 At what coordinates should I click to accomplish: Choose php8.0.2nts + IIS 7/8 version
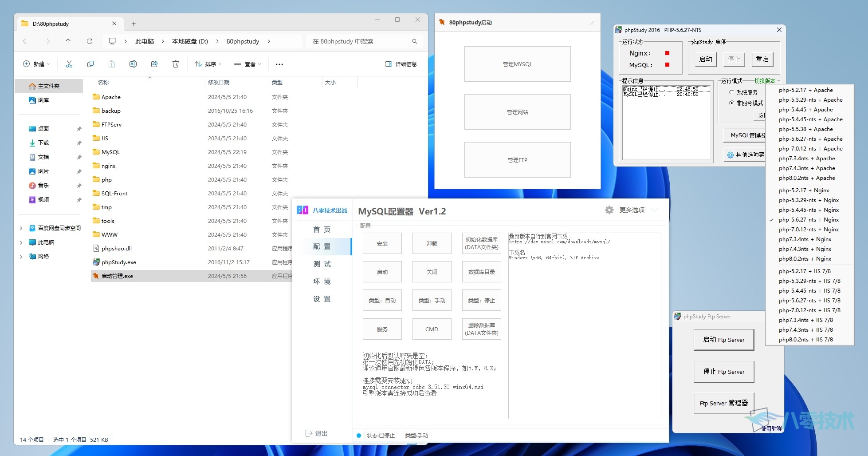tap(805, 339)
